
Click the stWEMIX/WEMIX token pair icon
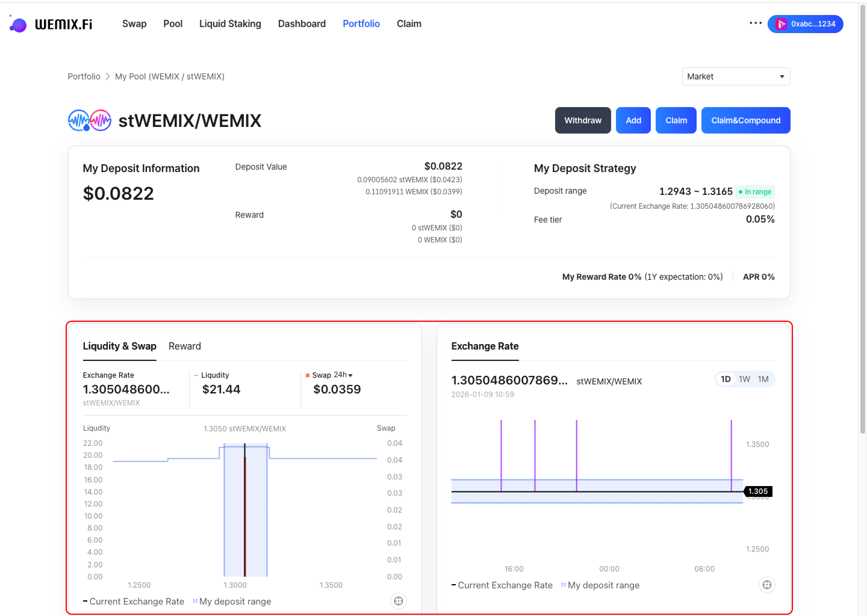point(90,121)
